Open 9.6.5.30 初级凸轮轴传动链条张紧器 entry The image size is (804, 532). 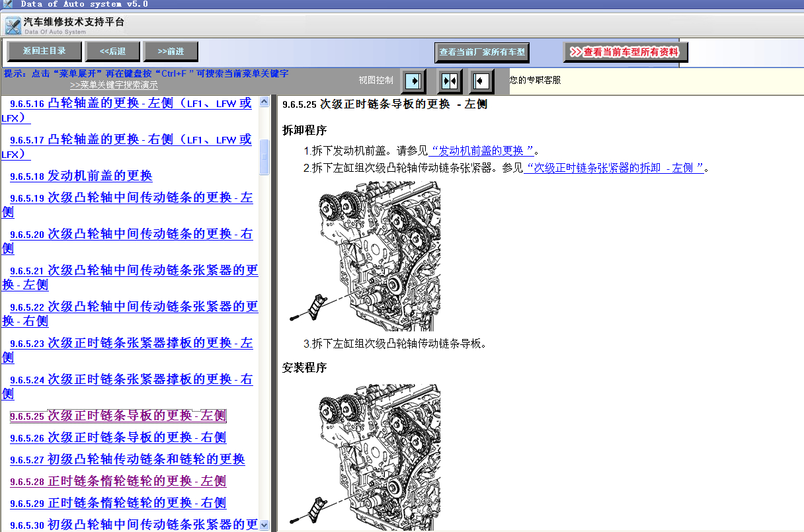(x=134, y=525)
